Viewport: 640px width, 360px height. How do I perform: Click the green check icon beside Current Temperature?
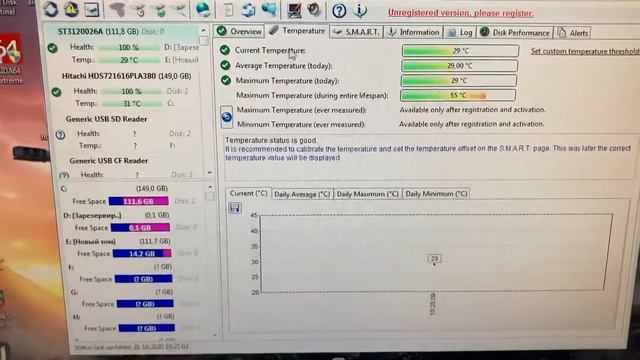(224, 50)
